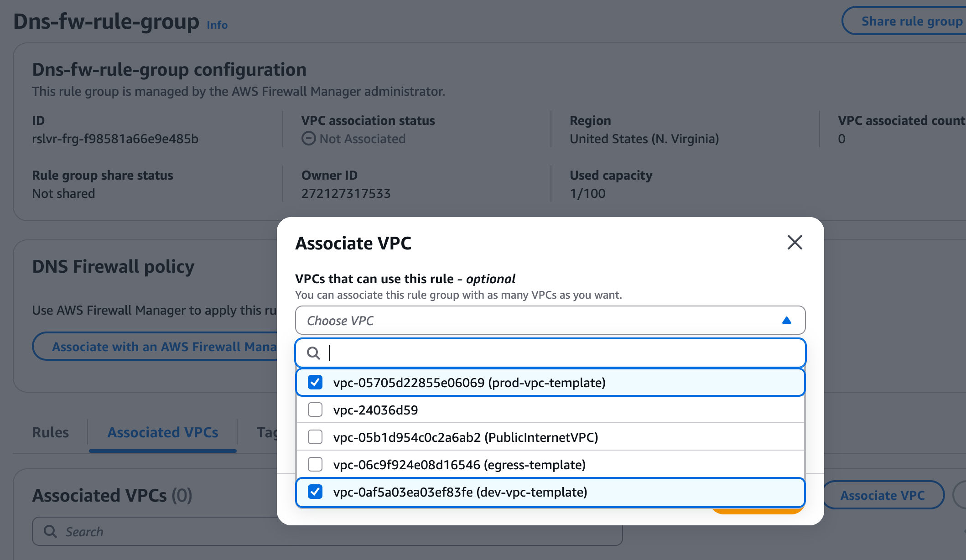966x560 pixels.
Task: Select the vpc-05b1d954c0c2a6ab2 option row
Action: 465,437
